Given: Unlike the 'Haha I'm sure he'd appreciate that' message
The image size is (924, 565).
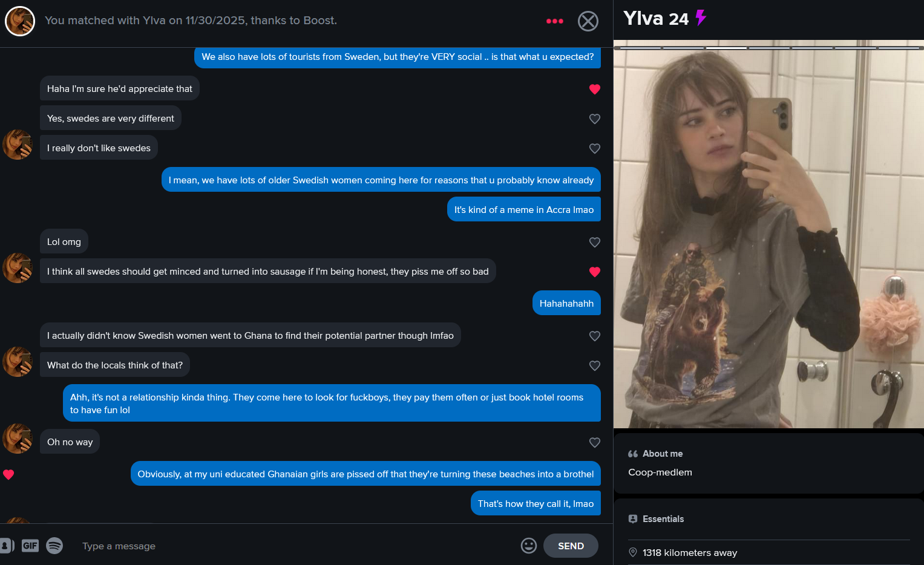Looking at the screenshot, I should tap(595, 89).
